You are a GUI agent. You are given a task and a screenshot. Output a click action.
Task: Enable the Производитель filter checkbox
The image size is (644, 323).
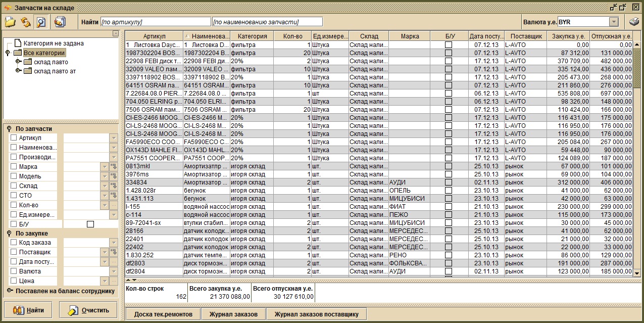coord(14,157)
